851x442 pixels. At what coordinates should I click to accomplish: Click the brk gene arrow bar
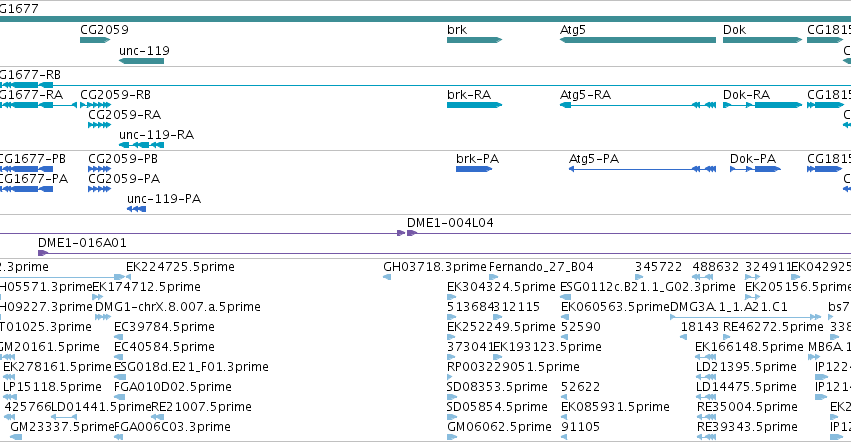474,40
